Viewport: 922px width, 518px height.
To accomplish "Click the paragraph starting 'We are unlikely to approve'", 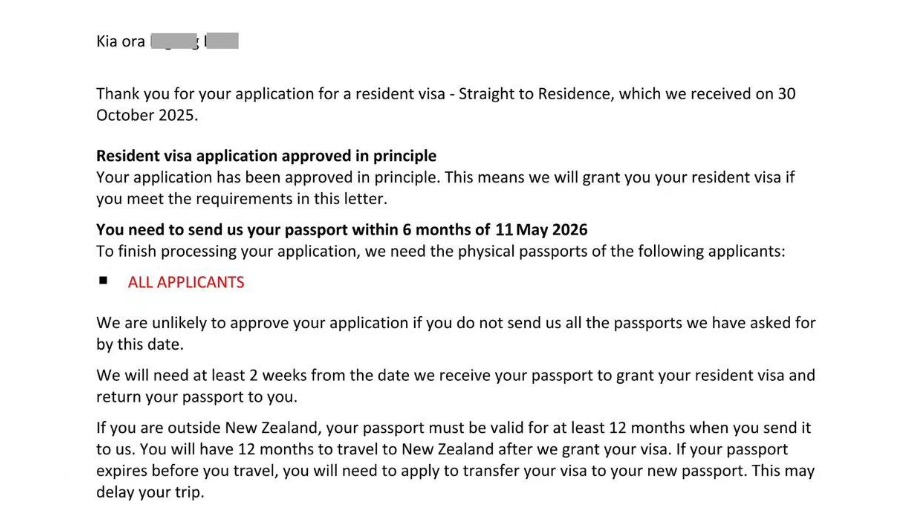I will pos(456,333).
